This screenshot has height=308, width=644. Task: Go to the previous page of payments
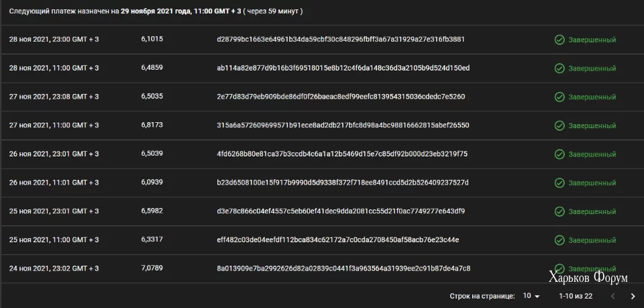click(x=610, y=296)
